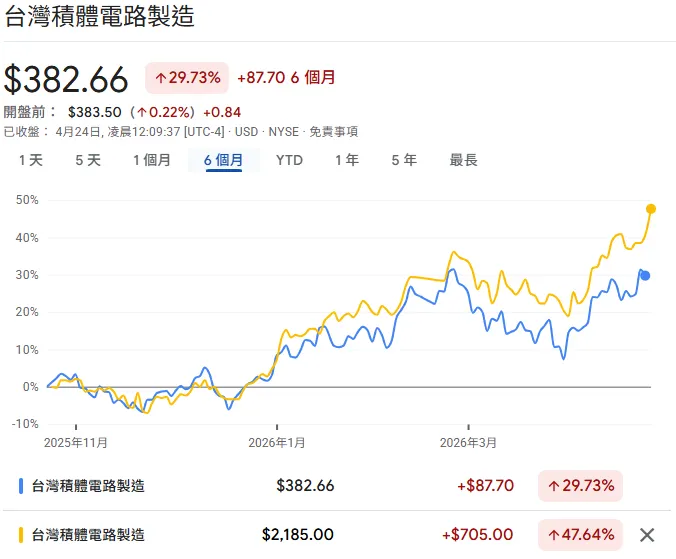Click the yellow legend swatch for $2,185.00 row
The width and height of the screenshot is (676, 559).
coord(21,535)
